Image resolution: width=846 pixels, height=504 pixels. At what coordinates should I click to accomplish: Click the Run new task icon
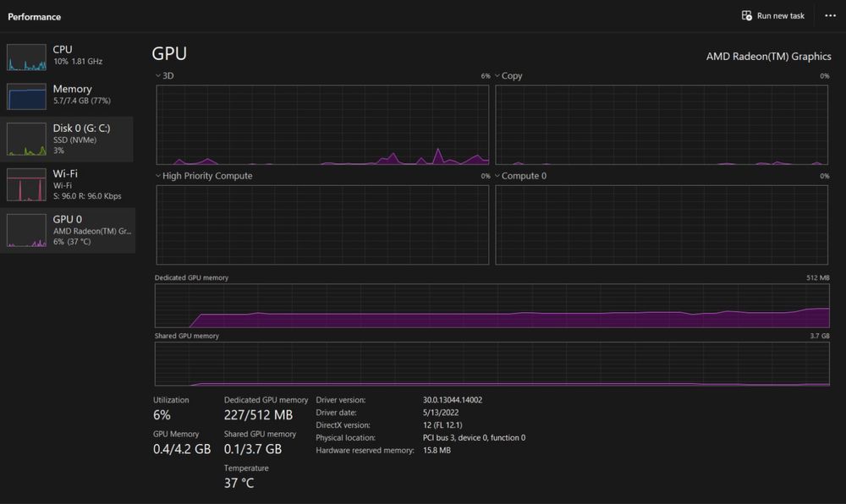pyautogui.click(x=747, y=15)
